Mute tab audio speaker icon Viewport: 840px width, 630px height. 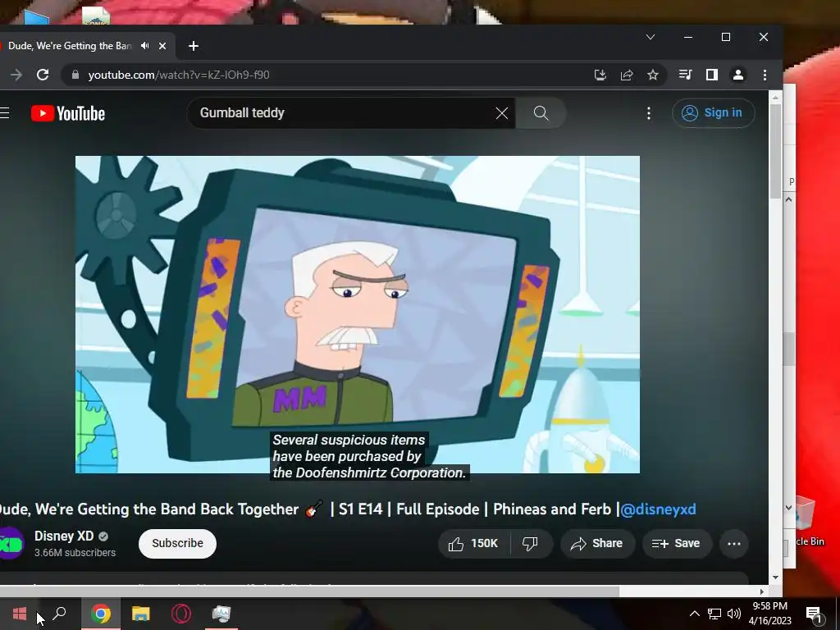coord(144,46)
